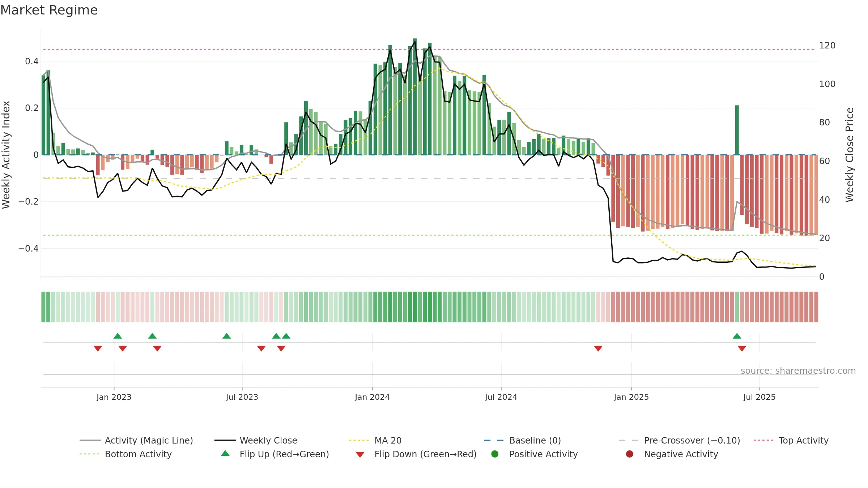Click the pink dotted Top Activity line
Screen dimensions: 868x488
pos(430,49)
